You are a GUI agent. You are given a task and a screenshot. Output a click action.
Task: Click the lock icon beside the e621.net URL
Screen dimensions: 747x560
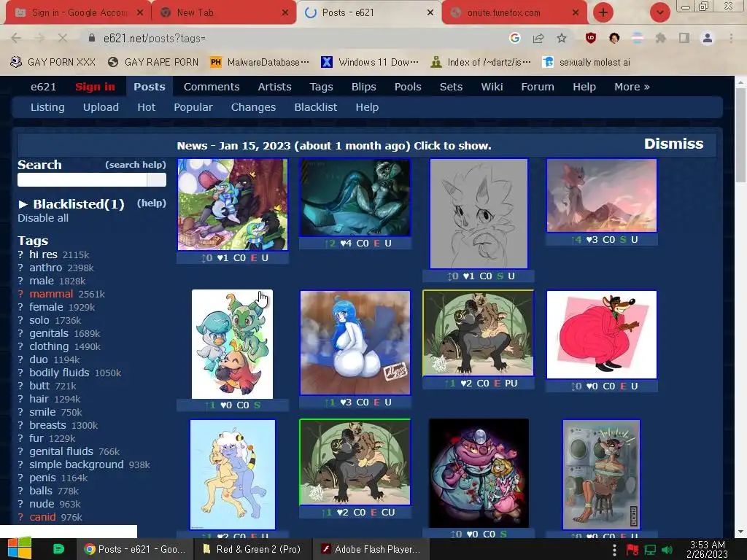click(x=92, y=38)
